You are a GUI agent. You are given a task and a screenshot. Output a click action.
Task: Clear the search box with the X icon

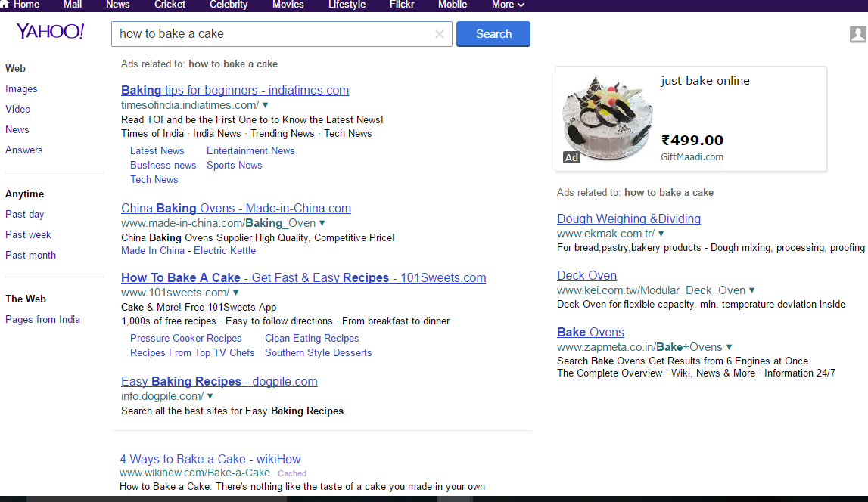pyautogui.click(x=440, y=34)
